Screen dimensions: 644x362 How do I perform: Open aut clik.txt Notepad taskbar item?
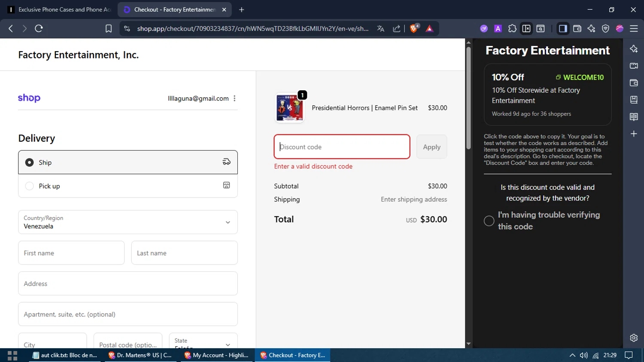coord(65,355)
